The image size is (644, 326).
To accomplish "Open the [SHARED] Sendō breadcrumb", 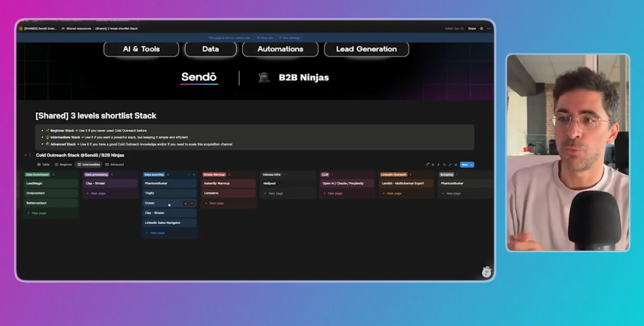I will coord(38,29).
